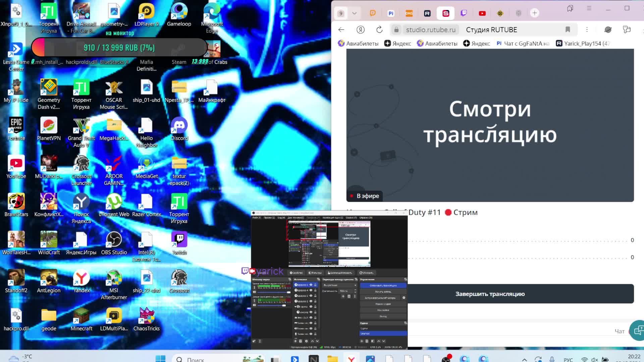Open the Twitch tab in browser

464,13
